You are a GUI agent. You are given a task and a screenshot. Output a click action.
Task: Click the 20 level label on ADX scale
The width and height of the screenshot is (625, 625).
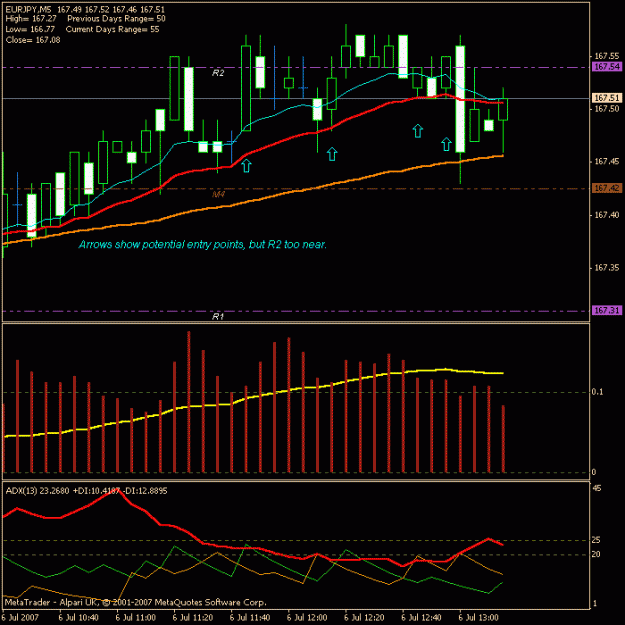[x=596, y=554]
